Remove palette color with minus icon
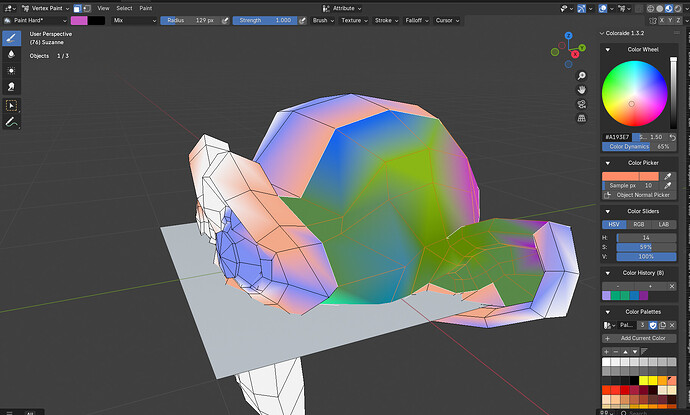 click(616, 352)
